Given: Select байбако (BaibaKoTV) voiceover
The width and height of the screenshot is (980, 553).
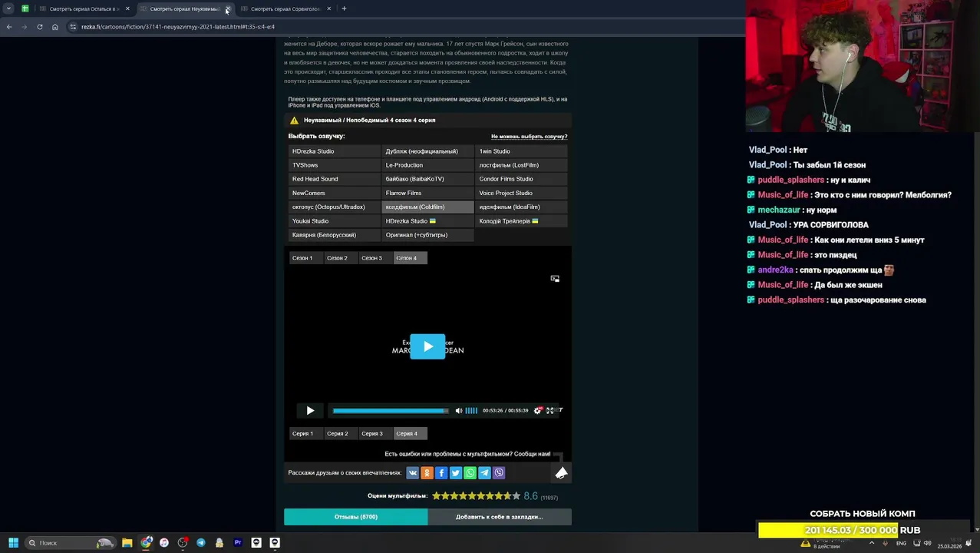Looking at the screenshot, I should pyautogui.click(x=428, y=179).
